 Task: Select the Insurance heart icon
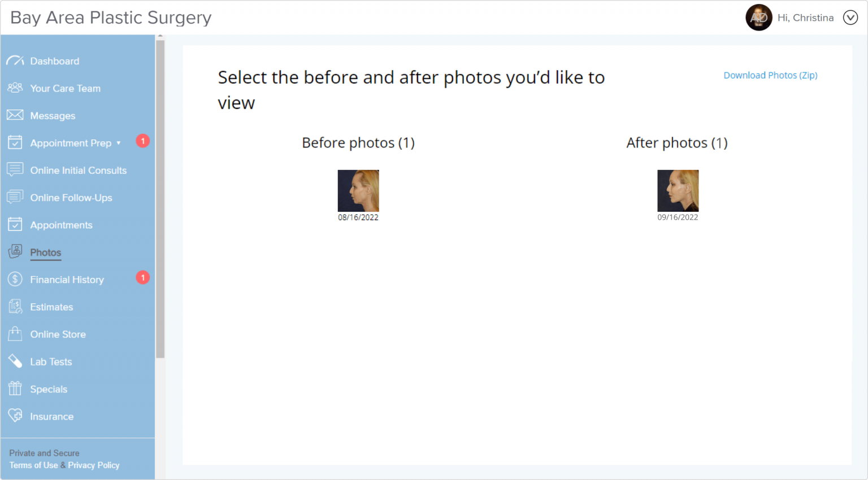(15, 416)
